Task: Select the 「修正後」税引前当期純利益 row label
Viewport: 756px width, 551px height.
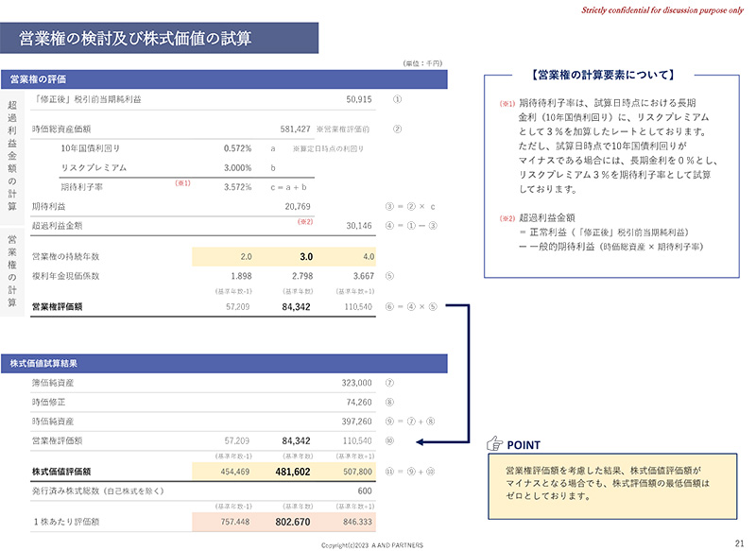Action: (x=87, y=100)
